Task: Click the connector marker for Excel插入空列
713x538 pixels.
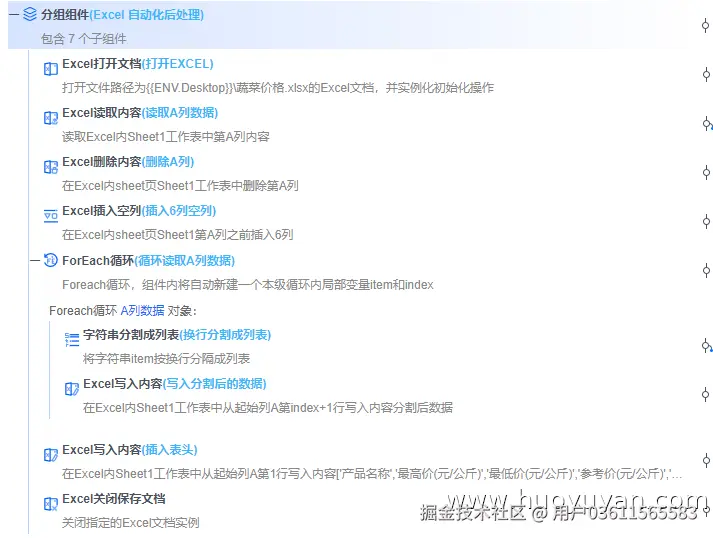Action: click(706, 221)
